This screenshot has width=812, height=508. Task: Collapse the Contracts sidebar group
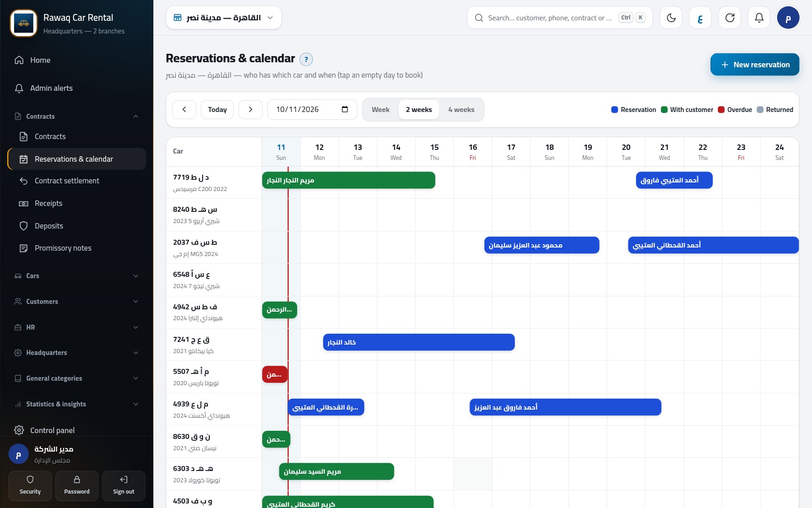point(77,117)
